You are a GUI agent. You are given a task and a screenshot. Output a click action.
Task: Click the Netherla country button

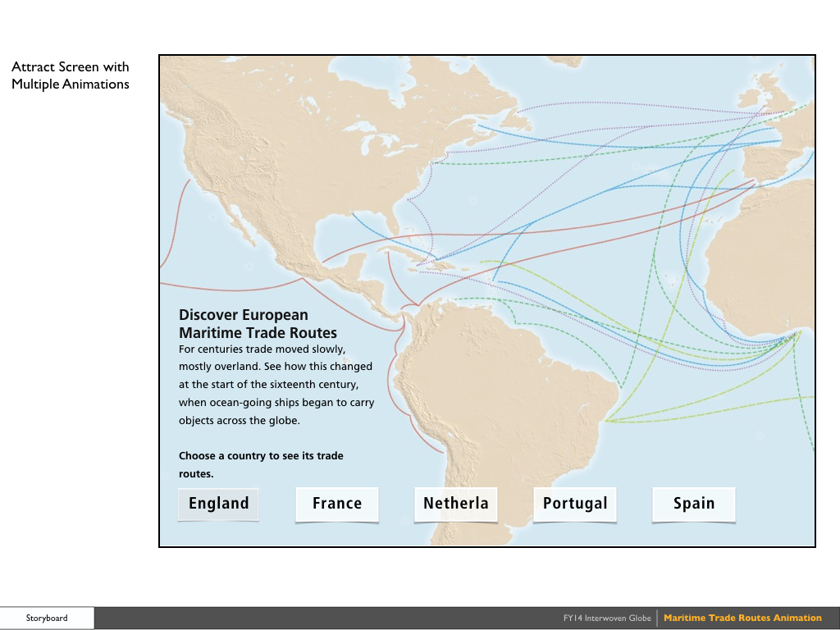coord(456,504)
